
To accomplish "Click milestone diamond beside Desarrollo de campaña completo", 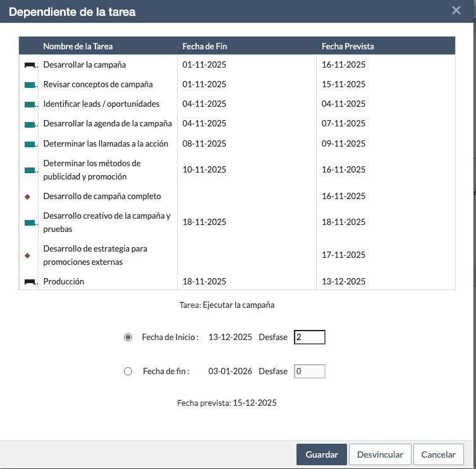I will [x=27, y=197].
